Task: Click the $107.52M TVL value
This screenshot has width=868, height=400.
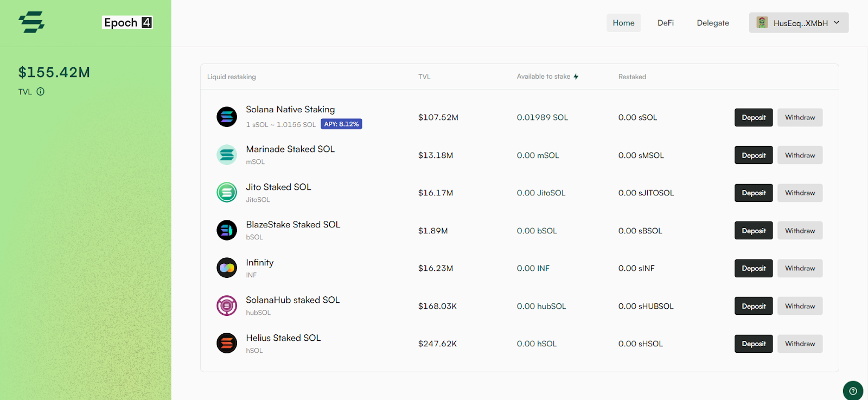Action: (438, 117)
